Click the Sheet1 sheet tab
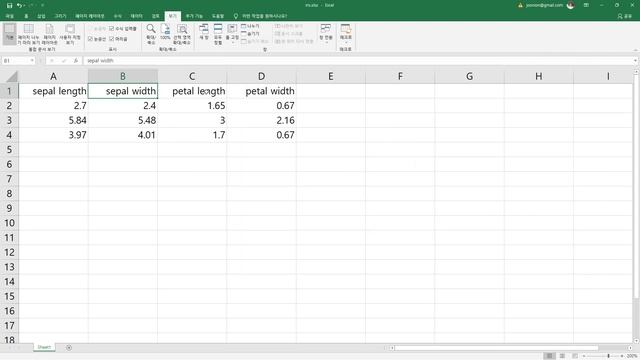 (x=44, y=347)
